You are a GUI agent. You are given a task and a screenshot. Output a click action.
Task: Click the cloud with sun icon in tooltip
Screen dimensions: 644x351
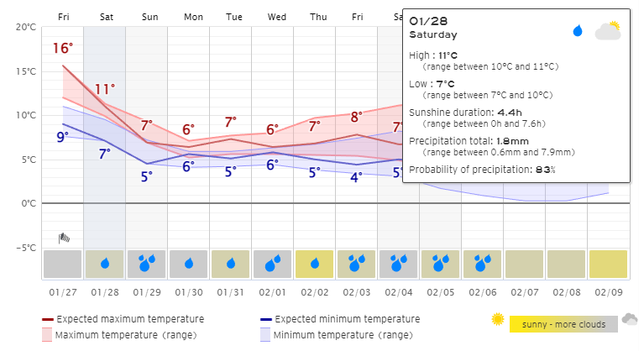click(x=608, y=30)
